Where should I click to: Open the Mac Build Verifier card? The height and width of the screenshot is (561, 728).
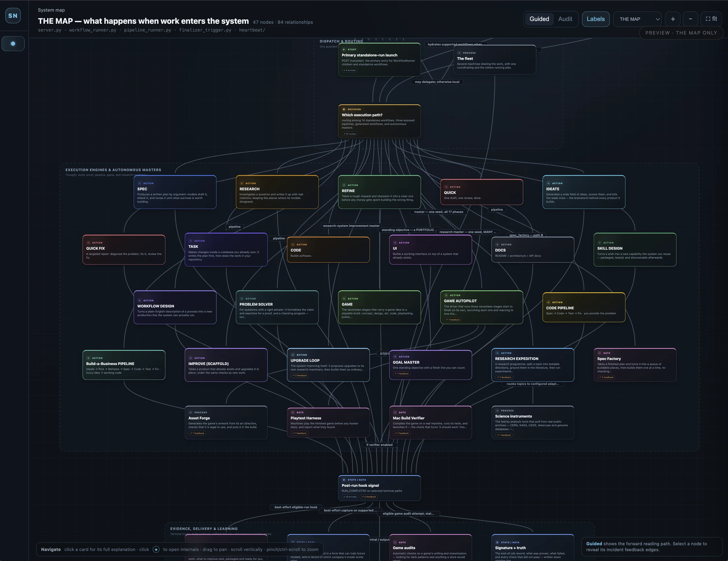430,423
